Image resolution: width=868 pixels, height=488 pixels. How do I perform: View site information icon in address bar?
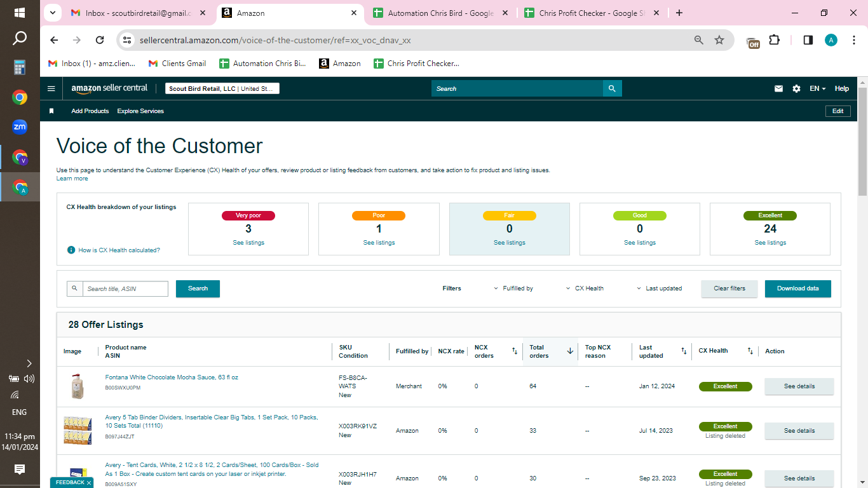[x=127, y=40]
